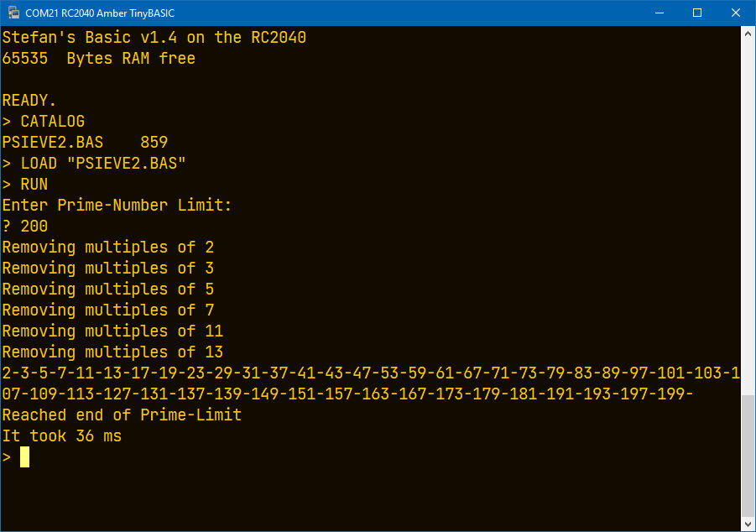
Task: Click the READY. prompt text
Action: pos(29,101)
